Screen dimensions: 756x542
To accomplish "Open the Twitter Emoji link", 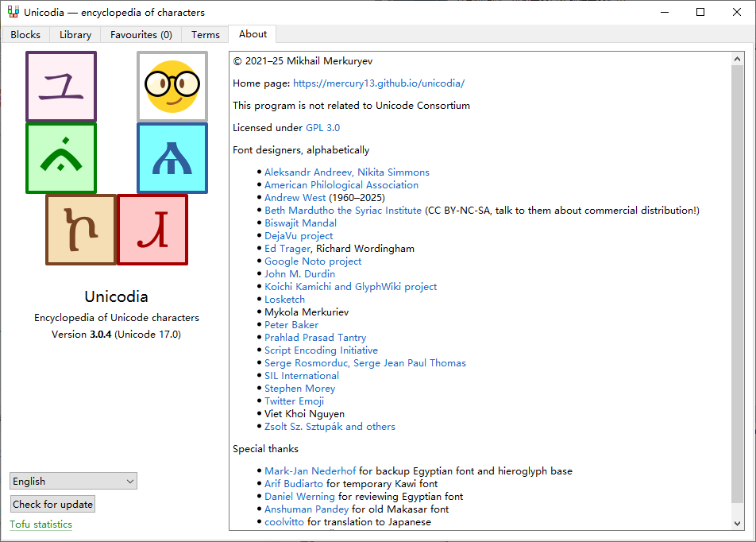I will pyautogui.click(x=294, y=401).
